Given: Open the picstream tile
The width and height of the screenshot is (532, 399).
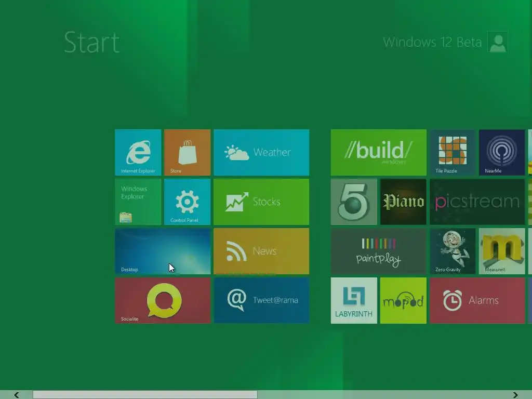Looking at the screenshot, I should point(477,202).
